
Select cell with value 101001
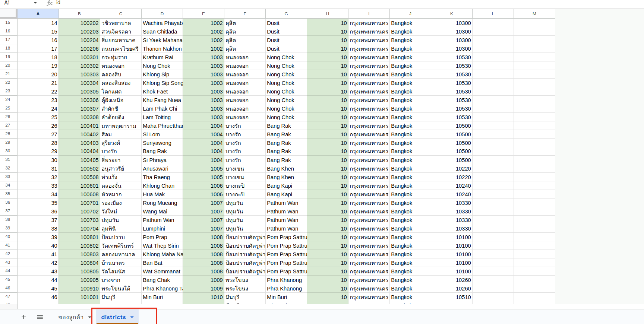click(79, 297)
